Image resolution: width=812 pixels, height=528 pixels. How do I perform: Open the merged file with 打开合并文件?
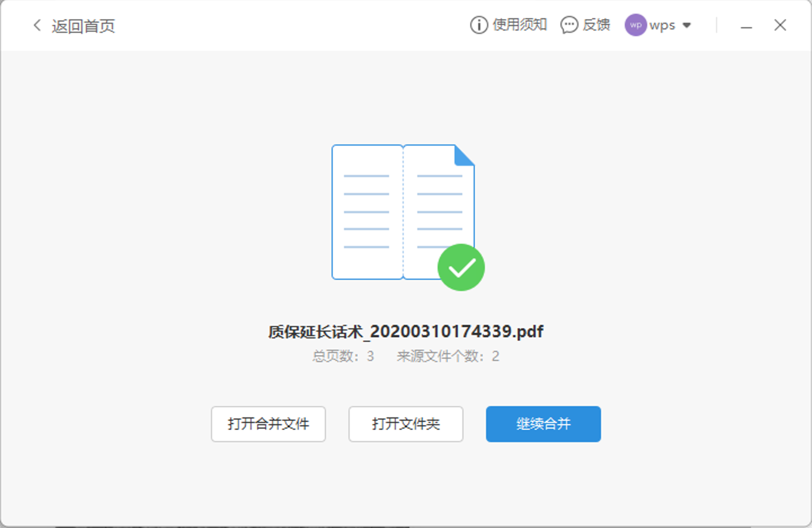(x=268, y=424)
